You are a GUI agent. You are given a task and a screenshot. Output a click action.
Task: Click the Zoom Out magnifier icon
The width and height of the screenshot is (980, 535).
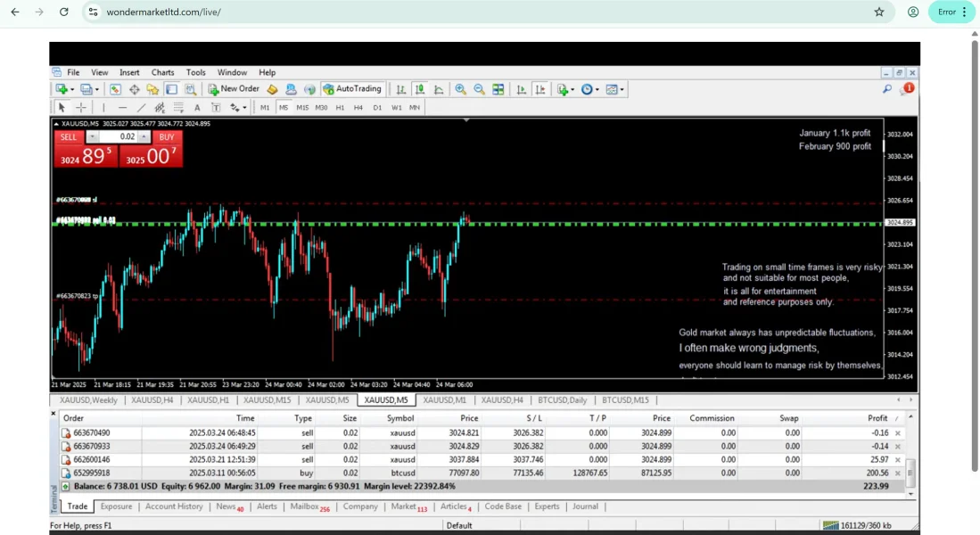(479, 89)
